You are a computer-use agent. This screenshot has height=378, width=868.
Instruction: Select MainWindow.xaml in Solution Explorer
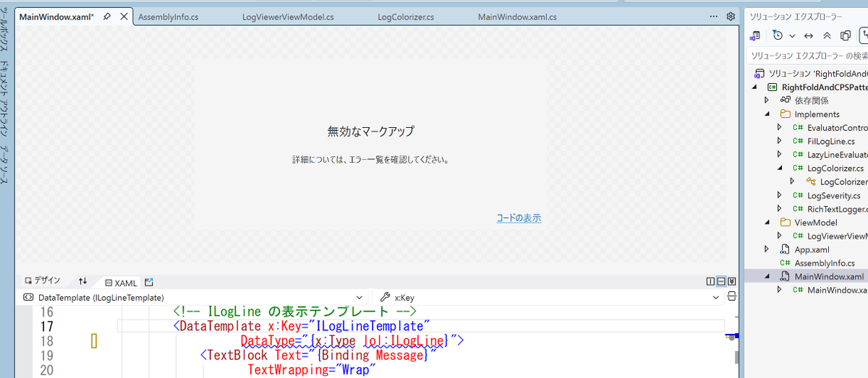(829, 277)
